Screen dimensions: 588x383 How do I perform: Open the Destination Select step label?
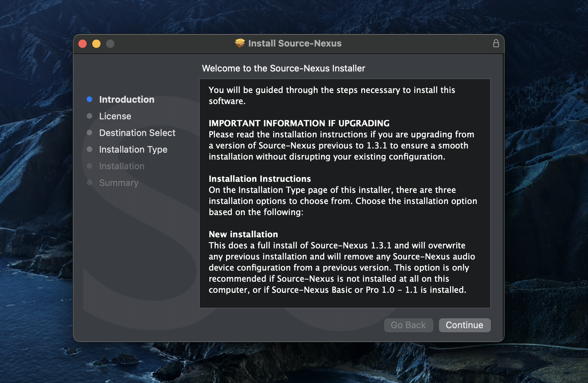pos(137,133)
